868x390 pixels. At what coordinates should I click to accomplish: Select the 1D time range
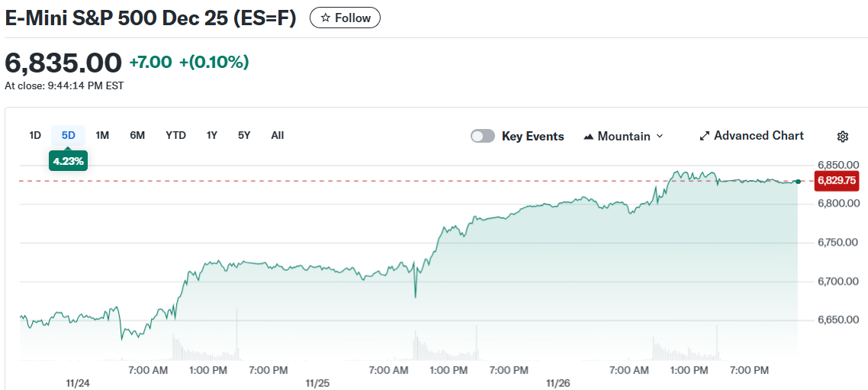(x=35, y=135)
